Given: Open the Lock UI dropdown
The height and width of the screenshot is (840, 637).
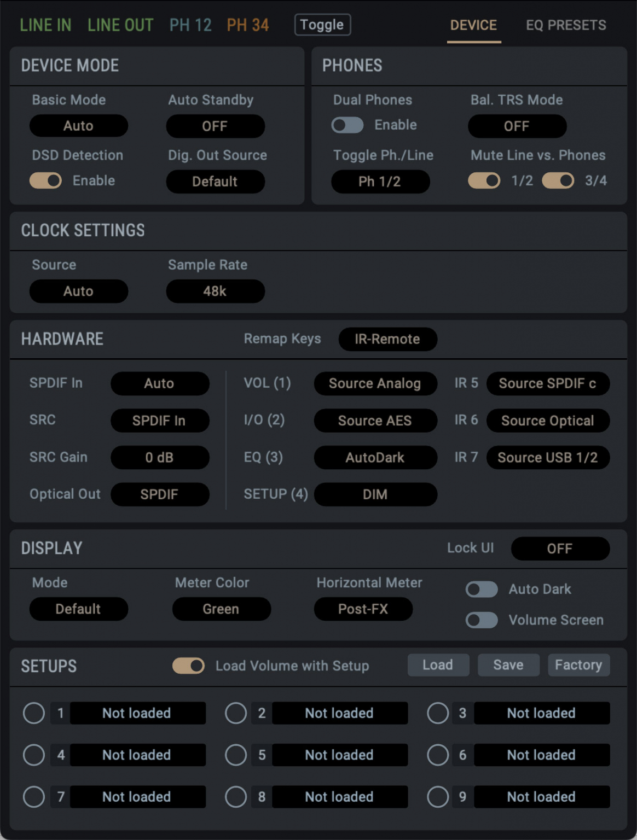Looking at the screenshot, I should tap(560, 549).
